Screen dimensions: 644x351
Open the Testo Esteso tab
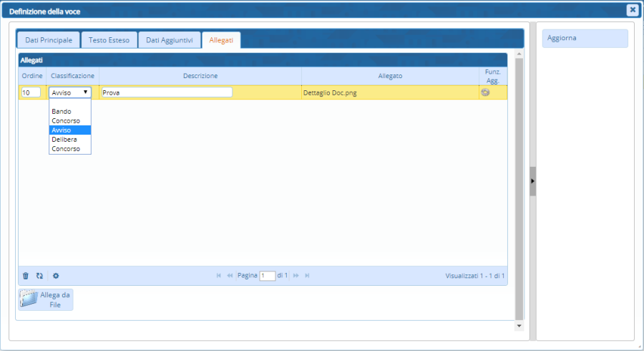pyautogui.click(x=109, y=40)
